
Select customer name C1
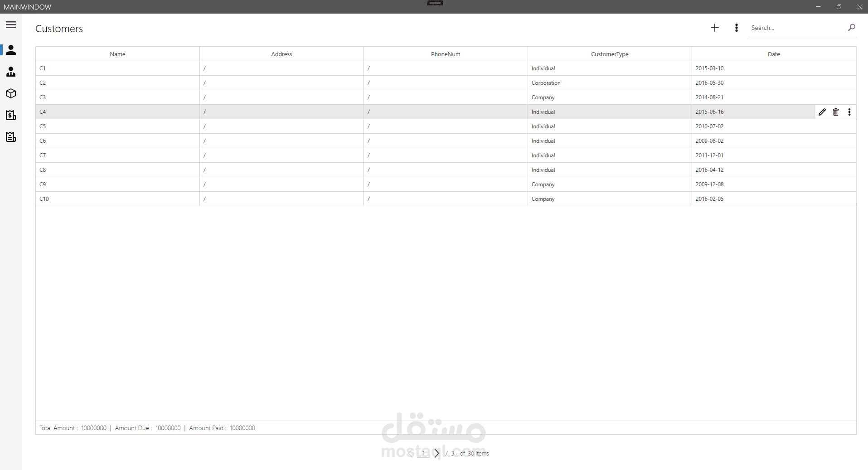click(43, 68)
